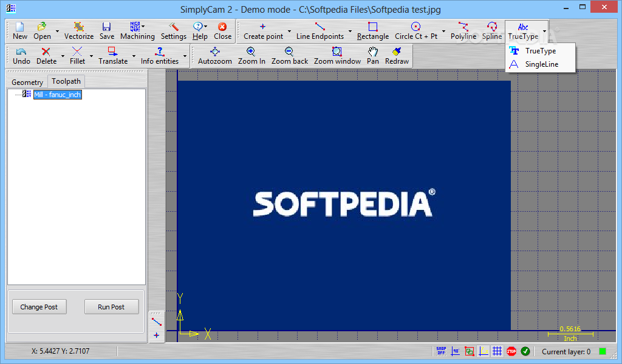Click Autozoom to fit view
622x364 pixels.
214,56
